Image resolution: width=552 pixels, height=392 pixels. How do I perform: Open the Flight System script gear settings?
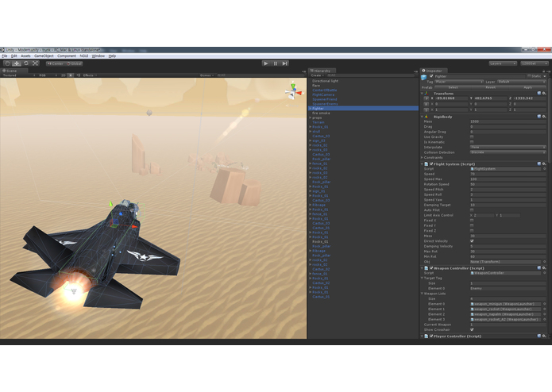click(x=544, y=163)
